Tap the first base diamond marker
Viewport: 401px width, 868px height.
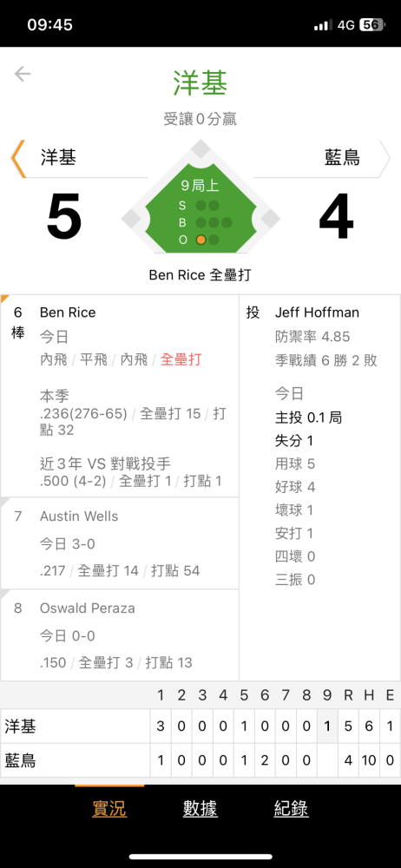point(270,218)
